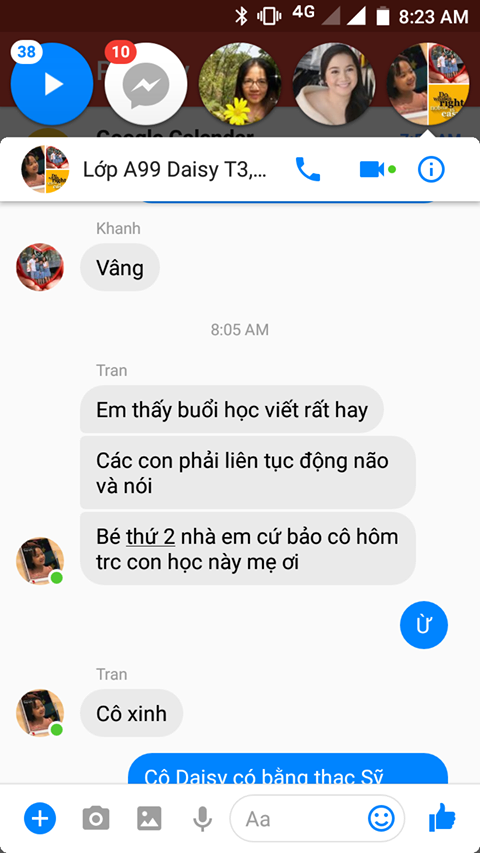Tap the blue plus button for more options

(x=40, y=818)
